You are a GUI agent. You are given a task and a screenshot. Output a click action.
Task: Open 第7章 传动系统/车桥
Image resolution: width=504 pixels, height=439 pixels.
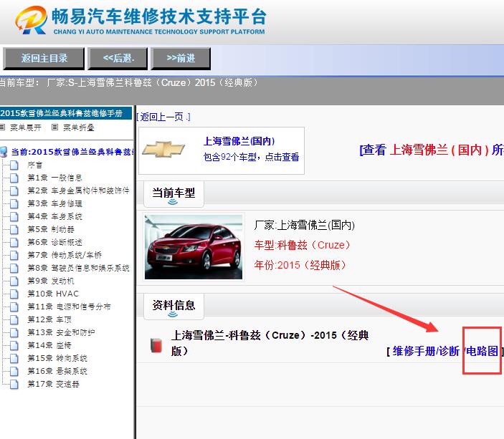click(x=65, y=255)
